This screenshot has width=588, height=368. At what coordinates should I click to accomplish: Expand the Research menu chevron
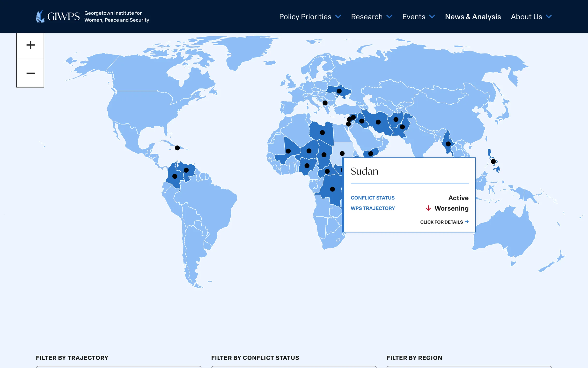click(389, 16)
